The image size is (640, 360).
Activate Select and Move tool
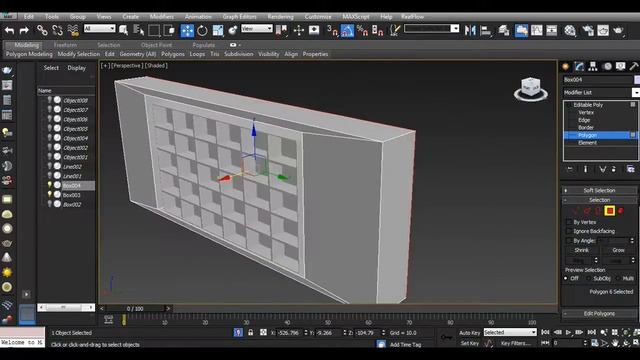pos(187,30)
